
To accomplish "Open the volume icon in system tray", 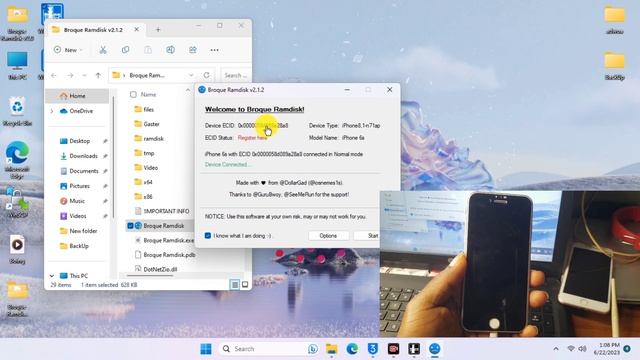I will click(582, 349).
